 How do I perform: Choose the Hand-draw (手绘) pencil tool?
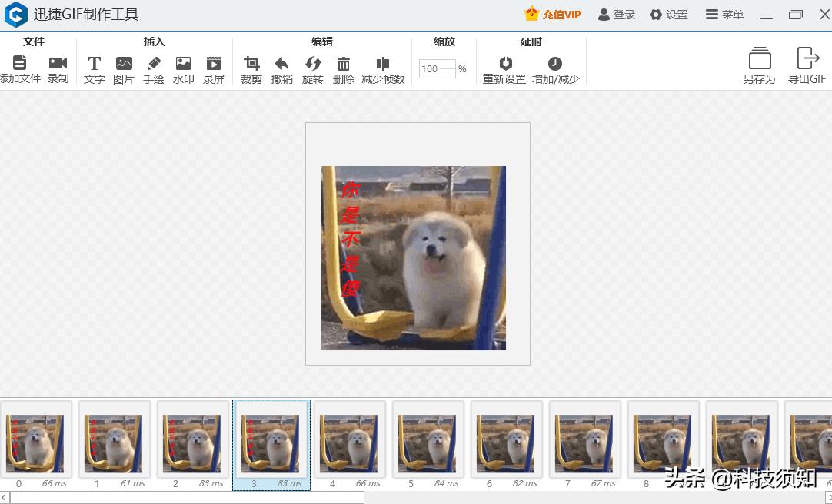(x=154, y=64)
